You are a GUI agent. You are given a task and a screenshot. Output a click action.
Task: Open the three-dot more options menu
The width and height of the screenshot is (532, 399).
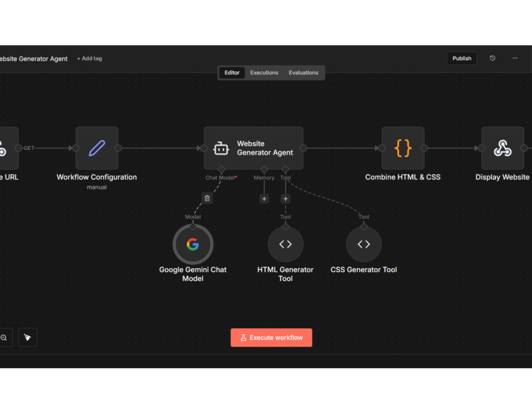click(x=515, y=59)
